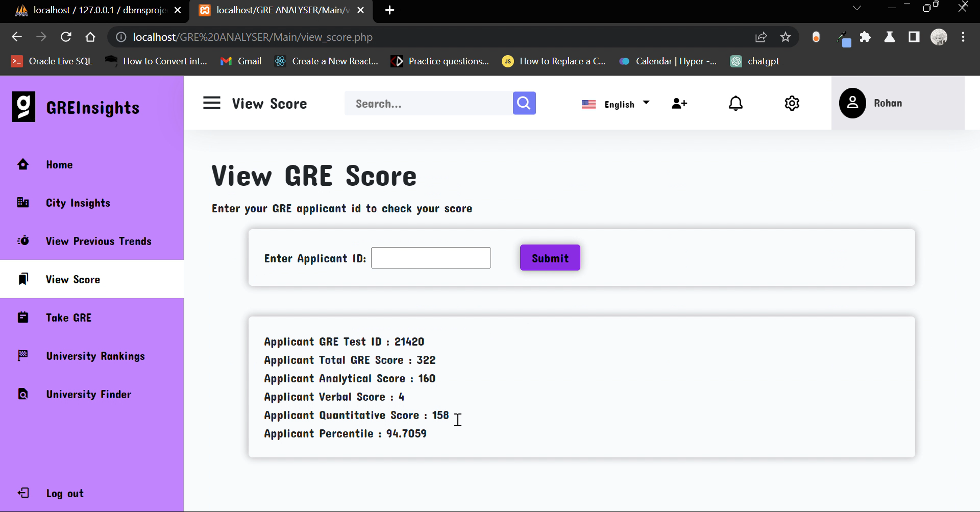Click the Rohan profile avatar

click(852, 103)
